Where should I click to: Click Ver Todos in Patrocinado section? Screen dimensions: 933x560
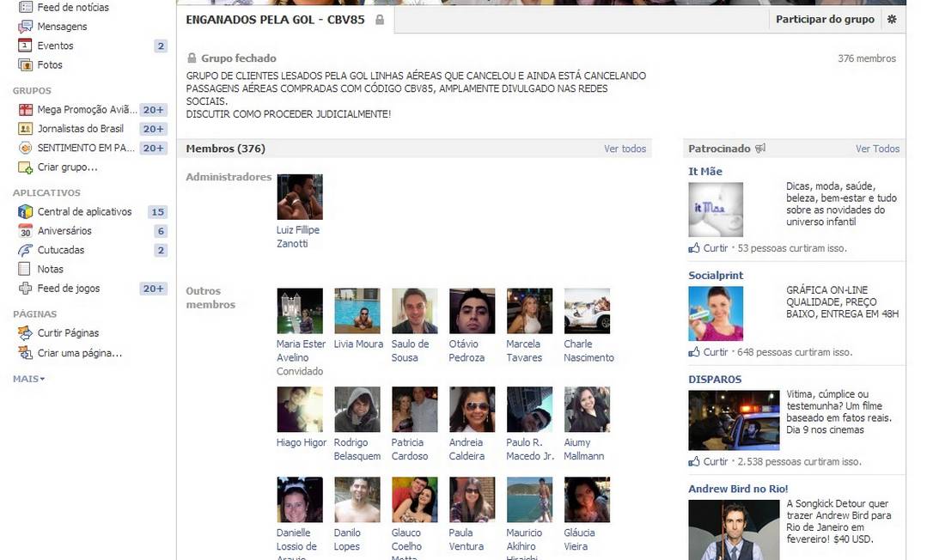[877, 149]
